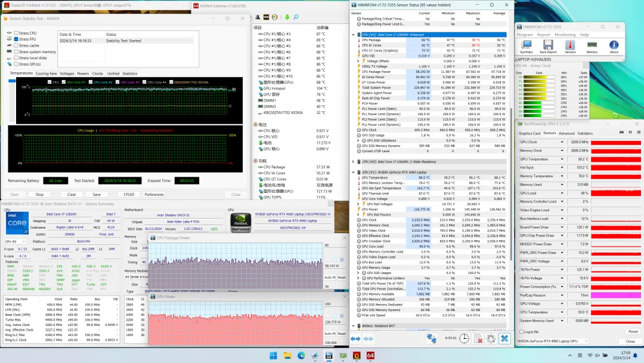Reset the HWiNFO sensor clock timer
This screenshot has width=644, height=363.
(464, 339)
